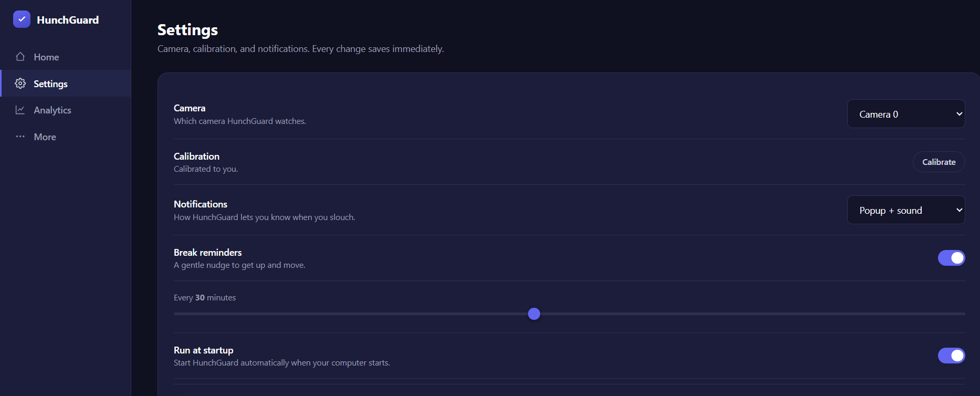Click the 'Calibrated to you.' status text
Screen dimensions: 980x396
[206, 169]
